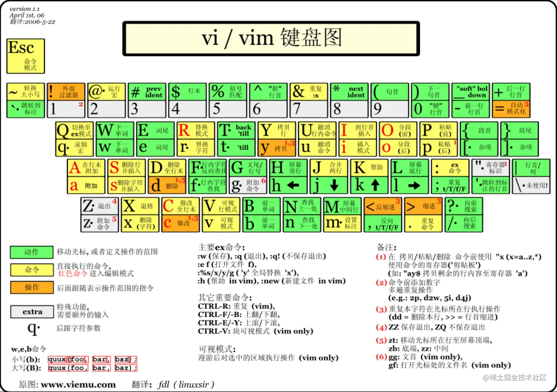Select the Esc command-mode key
This screenshot has width=557, height=392.
click(x=25, y=55)
